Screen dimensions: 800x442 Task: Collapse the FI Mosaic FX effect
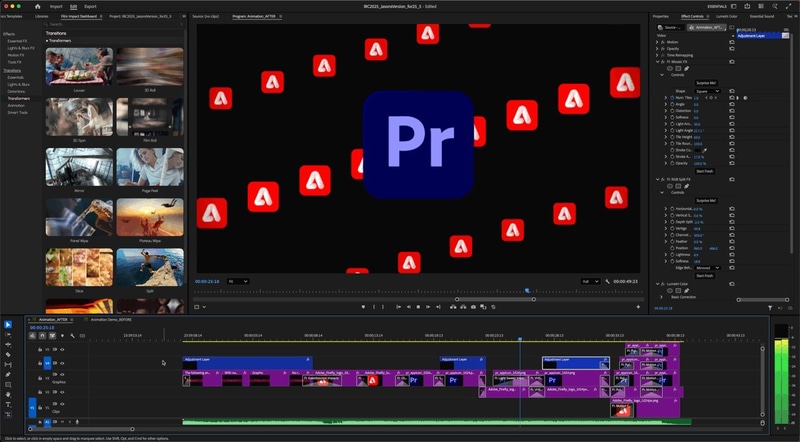coord(657,62)
